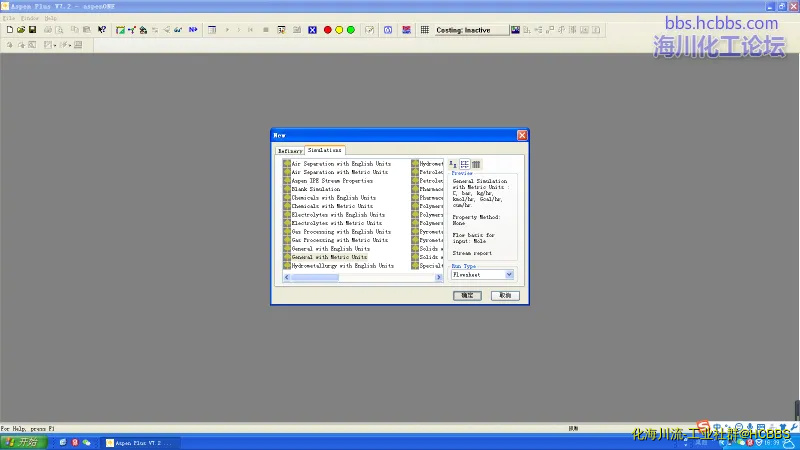Select Aspen IPE Stream Properties template
The width and height of the screenshot is (800, 450).
coord(332,181)
